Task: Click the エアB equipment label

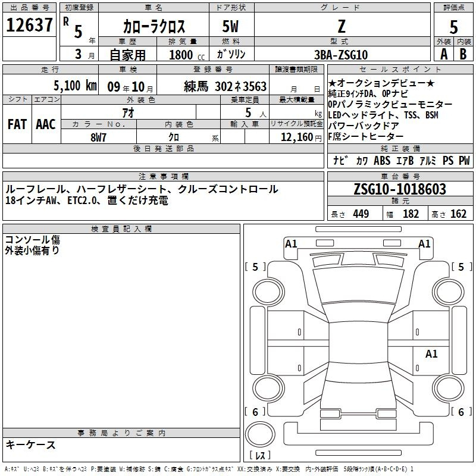Action: (405, 161)
